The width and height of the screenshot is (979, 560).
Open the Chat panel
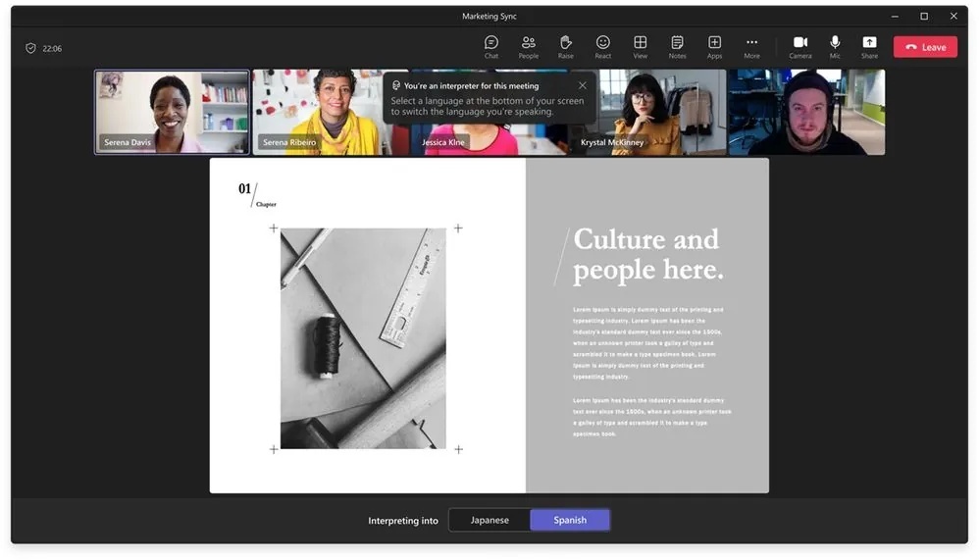(x=491, y=46)
